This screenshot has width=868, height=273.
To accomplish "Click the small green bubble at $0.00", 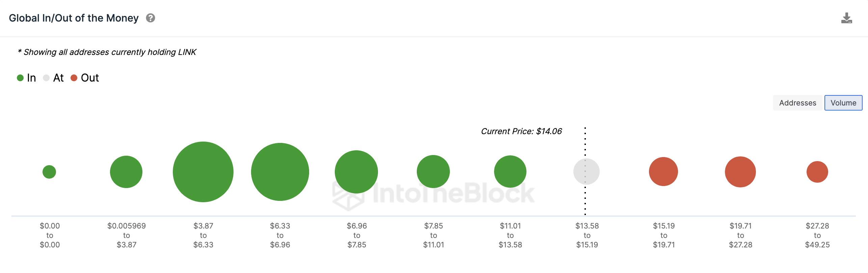I will [49, 172].
